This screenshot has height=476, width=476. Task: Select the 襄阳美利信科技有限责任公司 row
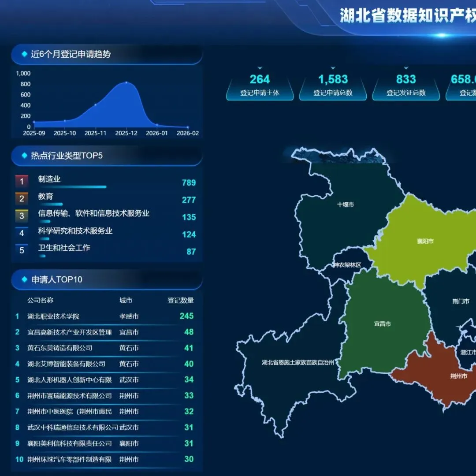tap(105, 443)
